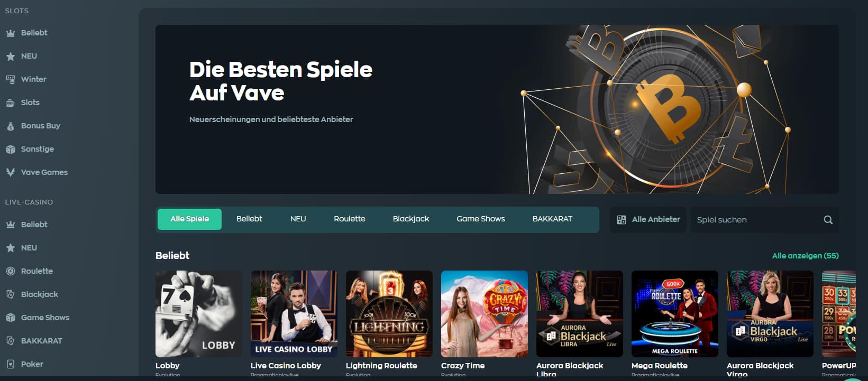Select the Winter category icon

tap(10, 79)
